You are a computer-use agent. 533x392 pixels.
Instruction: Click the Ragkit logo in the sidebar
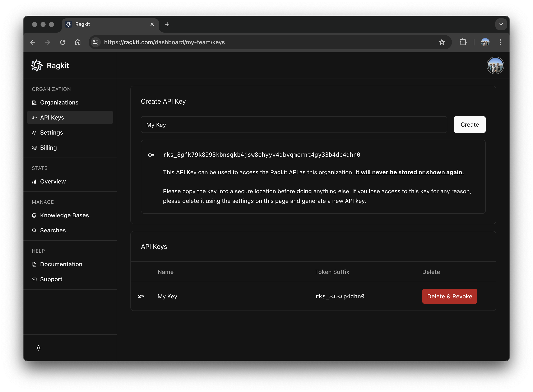[37, 65]
